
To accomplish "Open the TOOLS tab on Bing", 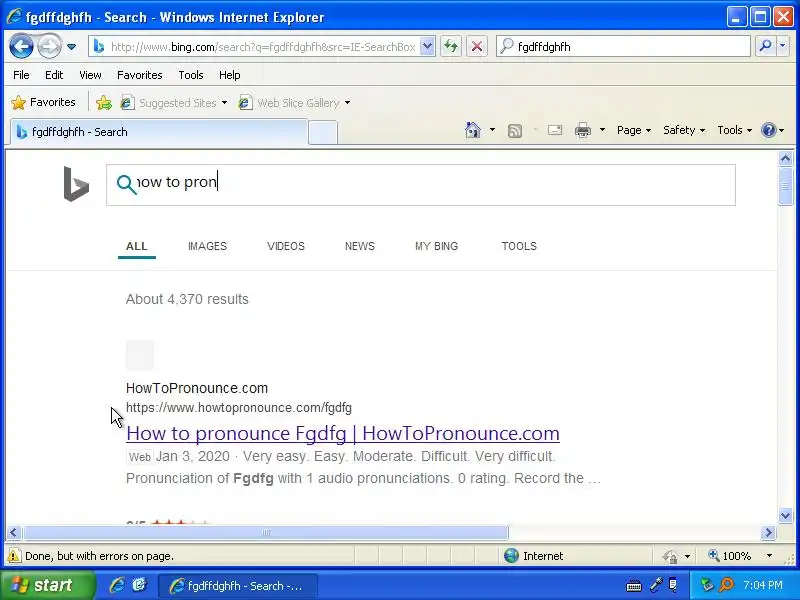I will [x=519, y=246].
